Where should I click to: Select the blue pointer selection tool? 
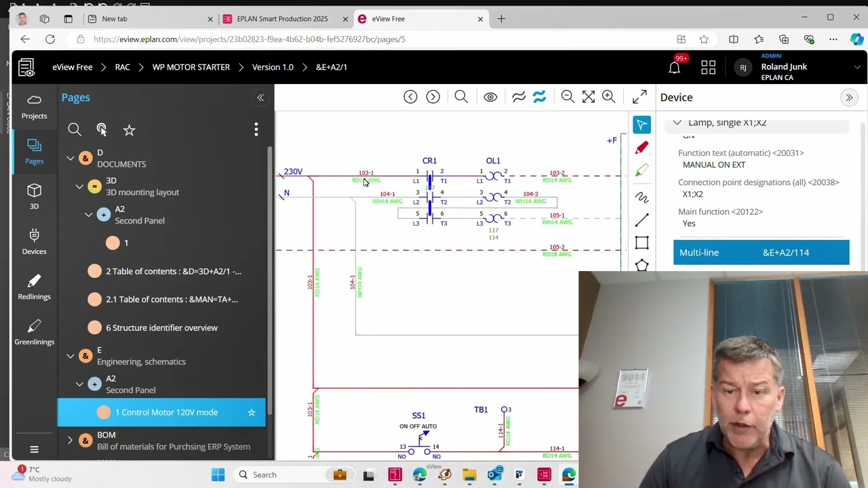(x=642, y=125)
